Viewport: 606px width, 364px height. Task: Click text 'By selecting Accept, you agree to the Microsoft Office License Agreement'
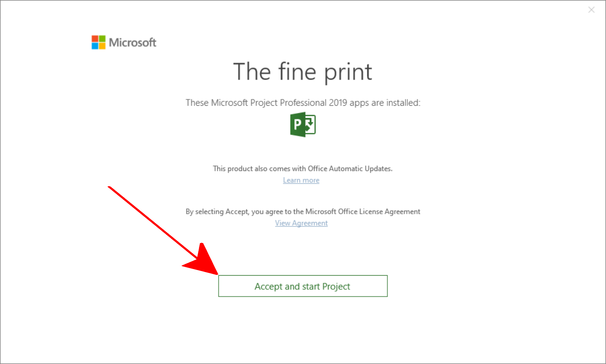pyautogui.click(x=303, y=211)
